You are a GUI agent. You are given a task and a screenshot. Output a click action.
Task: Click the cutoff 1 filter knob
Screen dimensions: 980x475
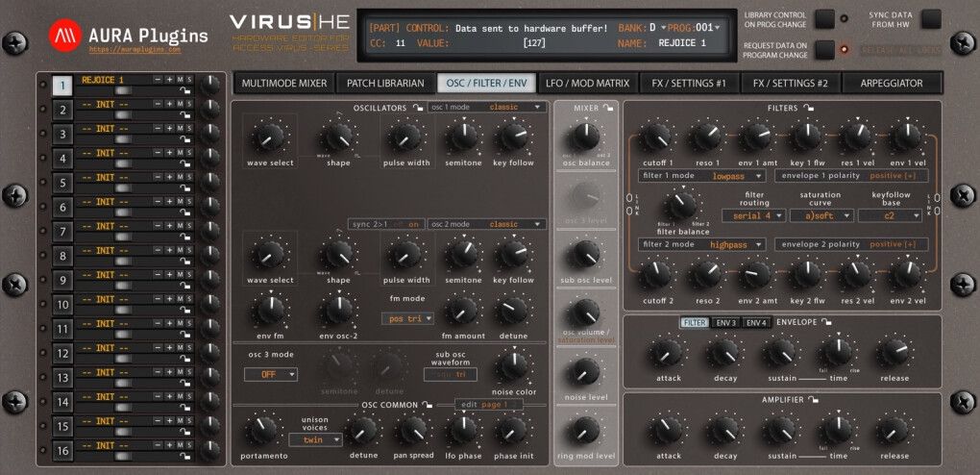click(657, 136)
